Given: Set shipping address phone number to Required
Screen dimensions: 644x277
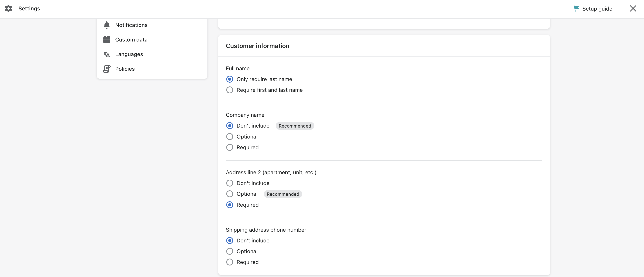Looking at the screenshot, I should (x=230, y=262).
